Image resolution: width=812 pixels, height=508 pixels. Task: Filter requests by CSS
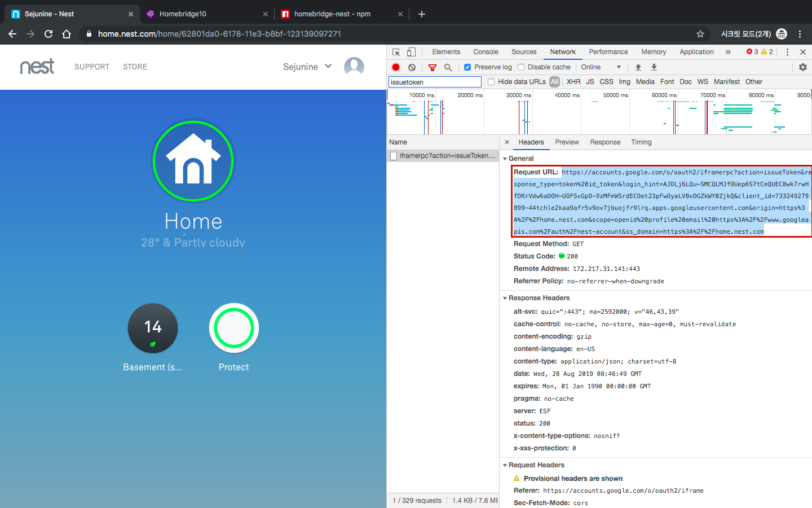click(606, 82)
